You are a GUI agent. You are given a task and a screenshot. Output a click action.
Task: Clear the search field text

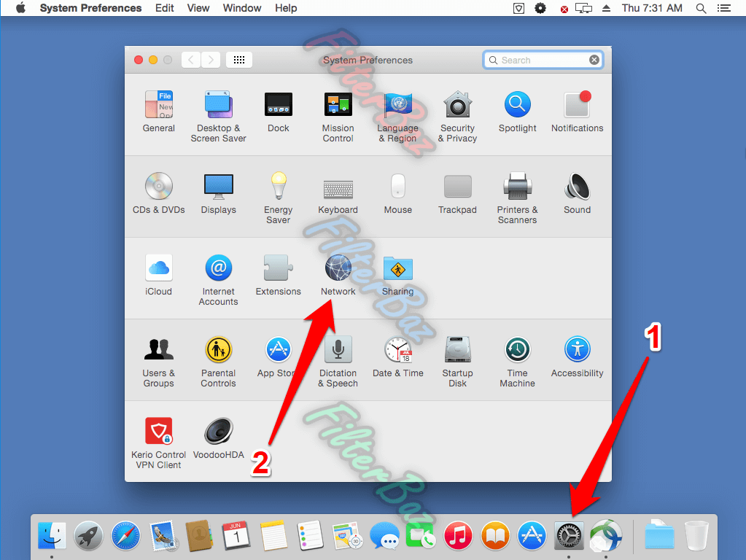pos(594,61)
